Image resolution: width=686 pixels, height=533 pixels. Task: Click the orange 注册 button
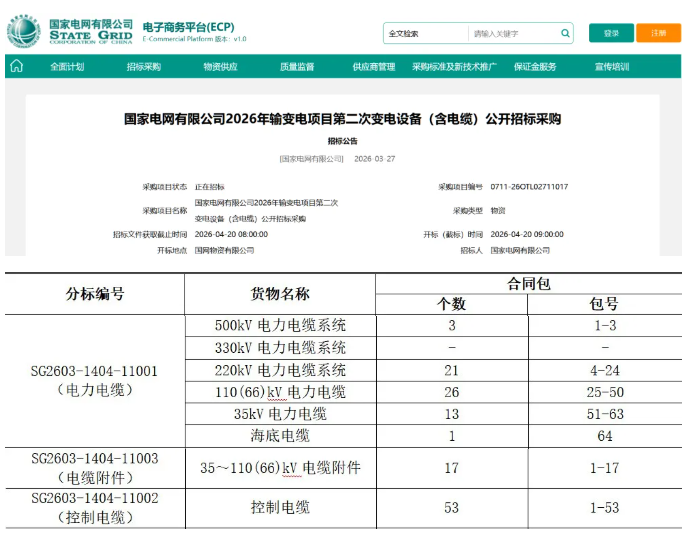(x=658, y=33)
